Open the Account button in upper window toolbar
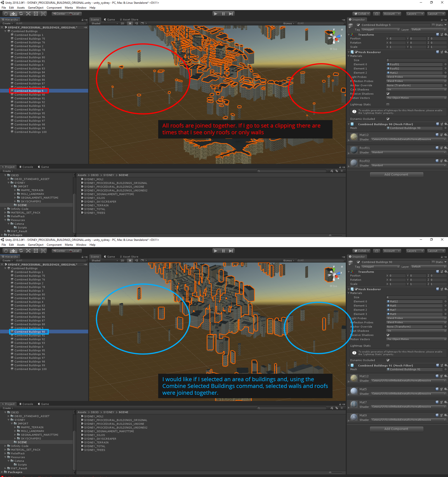The width and height of the screenshot is (448, 477). pyautogui.click(x=392, y=14)
